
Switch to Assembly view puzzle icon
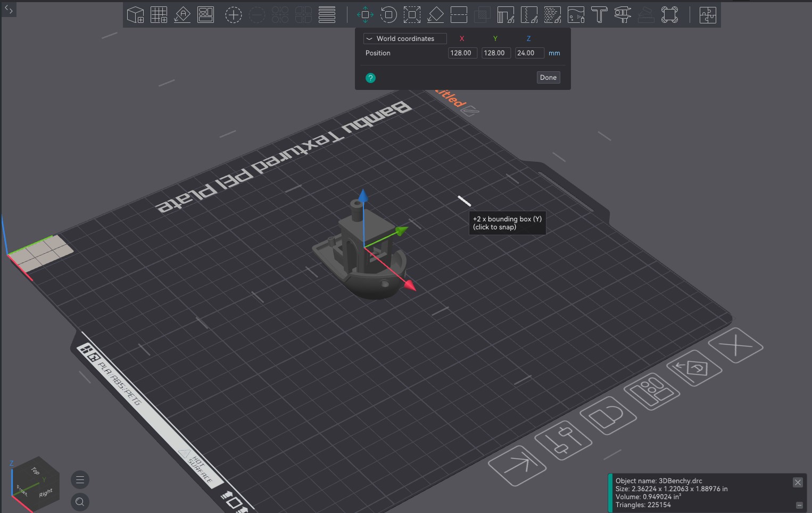click(708, 14)
